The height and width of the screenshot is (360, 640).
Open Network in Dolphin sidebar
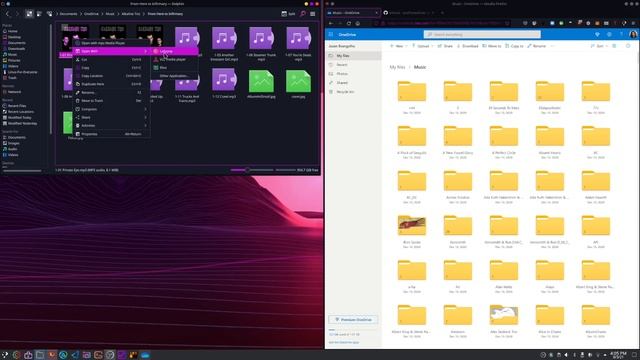pos(14,92)
